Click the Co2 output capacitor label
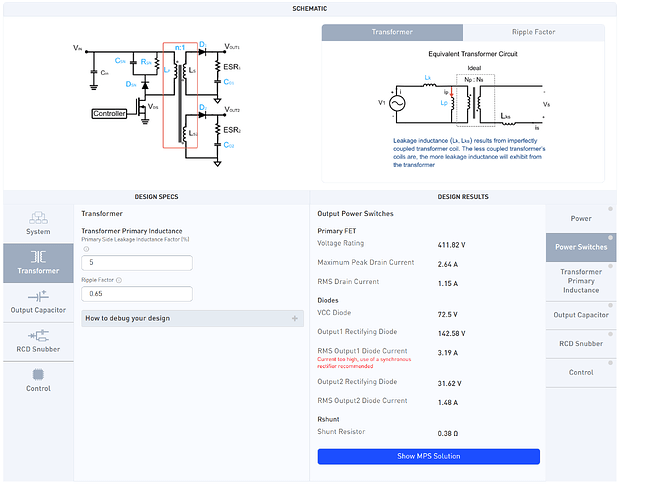 229,145
